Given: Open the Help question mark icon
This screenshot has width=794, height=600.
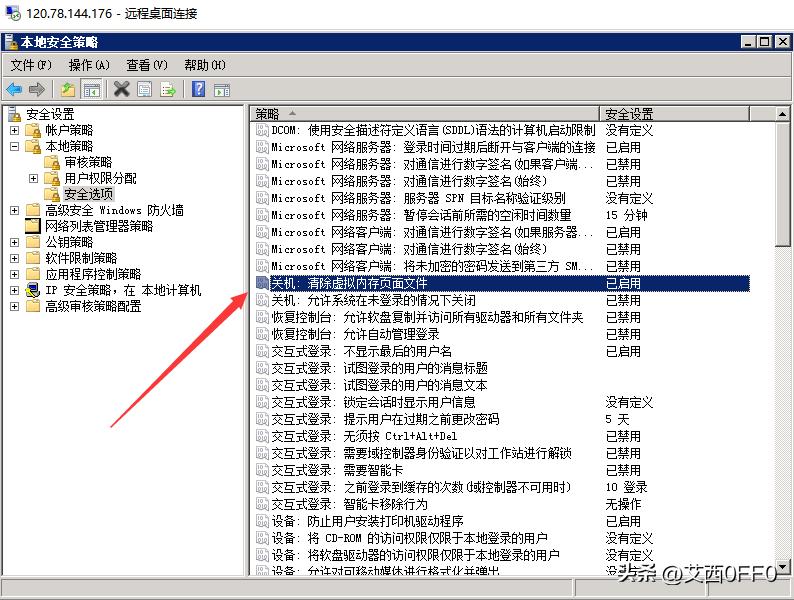Looking at the screenshot, I should (x=198, y=89).
